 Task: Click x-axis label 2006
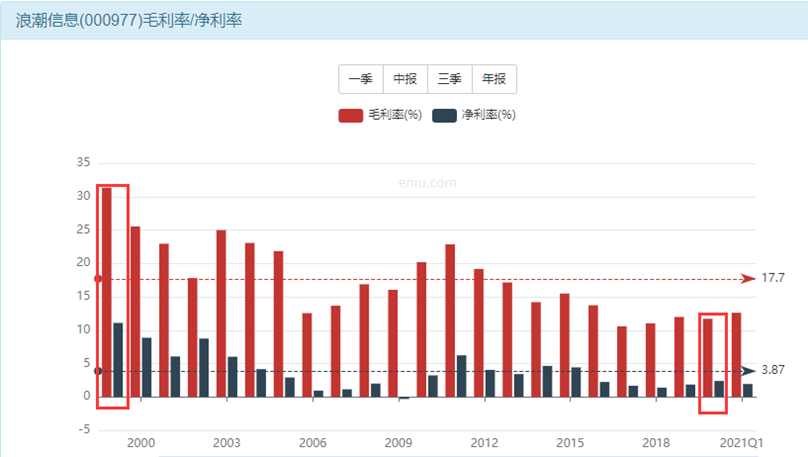click(x=313, y=443)
